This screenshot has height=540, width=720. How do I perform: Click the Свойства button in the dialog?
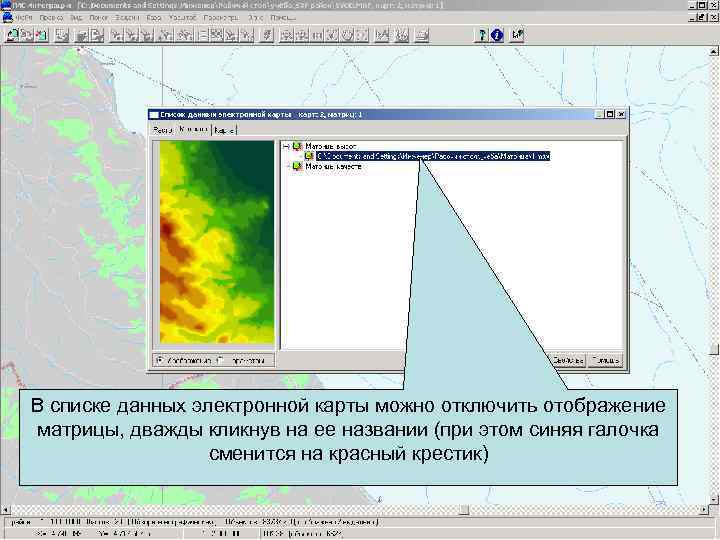coord(567,360)
